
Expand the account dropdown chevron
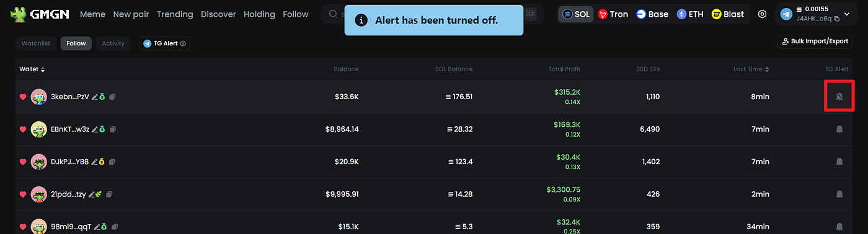[847, 14]
